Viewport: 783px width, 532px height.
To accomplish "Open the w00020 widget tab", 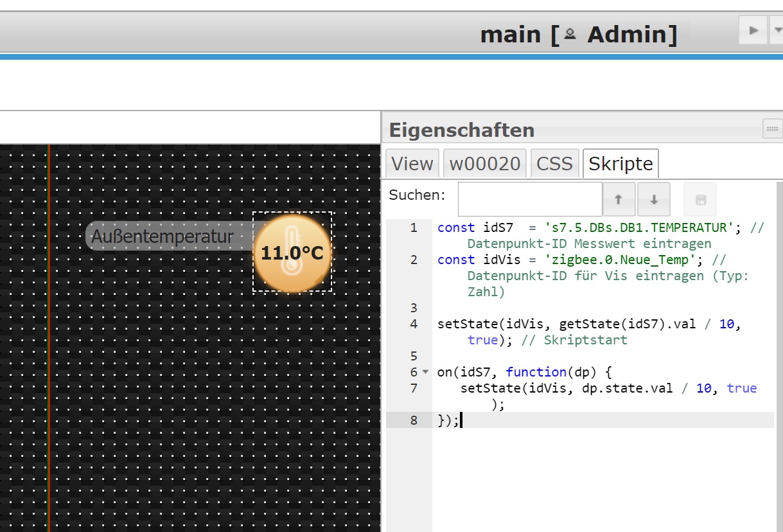I will [x=485, y=164].
